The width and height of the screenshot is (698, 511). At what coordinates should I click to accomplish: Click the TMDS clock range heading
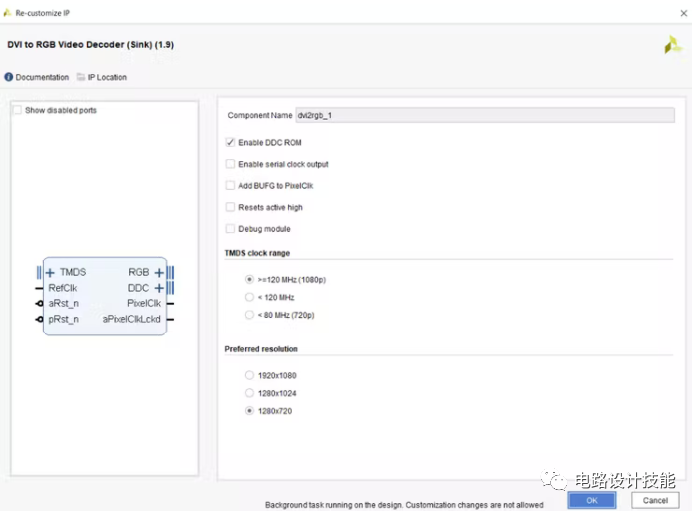257,253
